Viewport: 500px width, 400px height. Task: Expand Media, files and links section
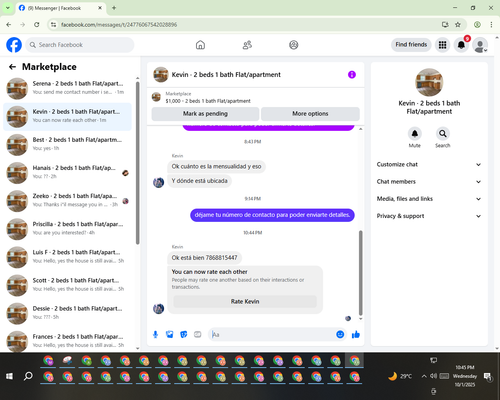[x=429, y=199]
